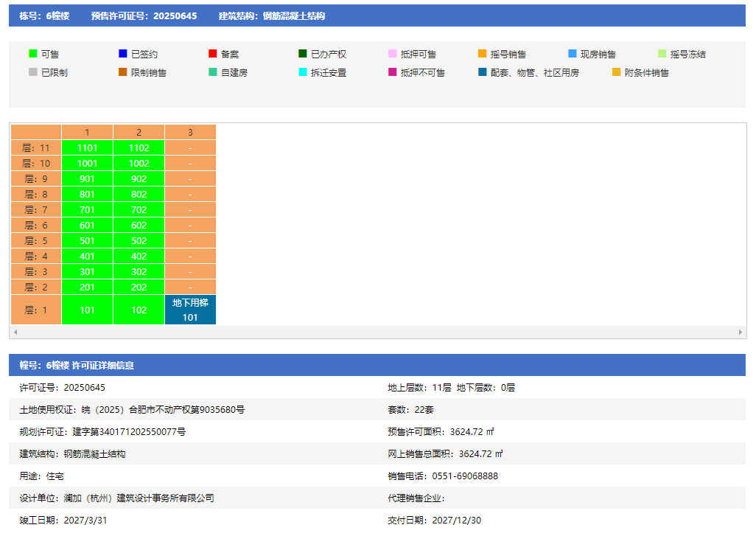Open unit 502 cell
This screenshot has width=756, height=536.
pyautogui.click(x=139, y=240)
